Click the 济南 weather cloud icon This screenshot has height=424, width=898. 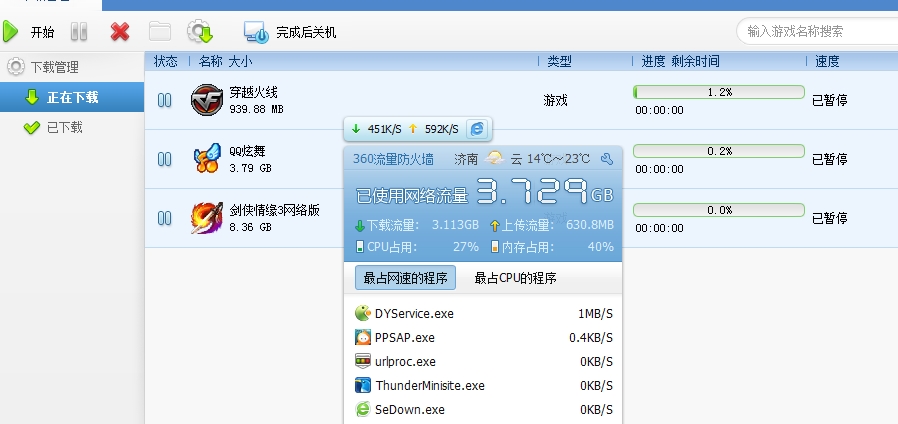[494, 158]
